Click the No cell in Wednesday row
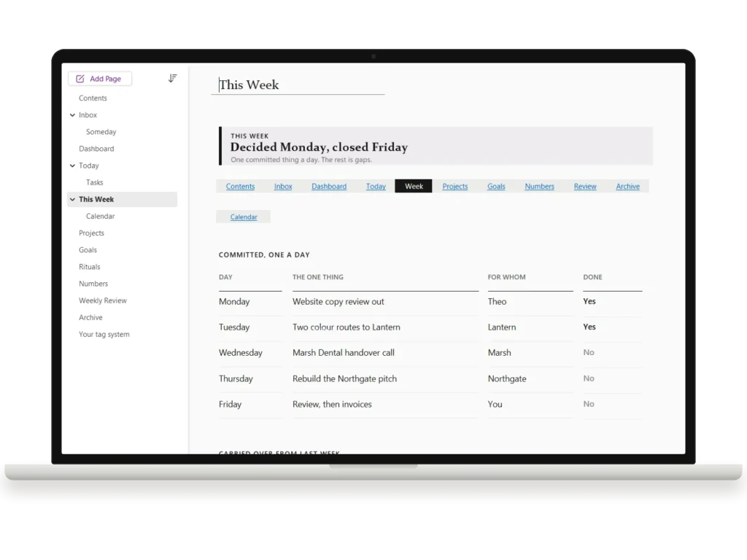 coord(589,353)
